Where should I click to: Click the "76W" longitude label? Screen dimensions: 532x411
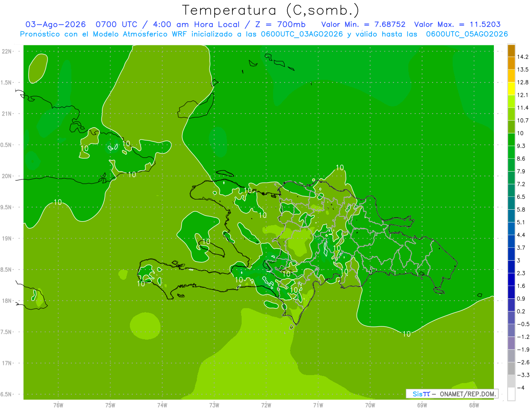58,405
